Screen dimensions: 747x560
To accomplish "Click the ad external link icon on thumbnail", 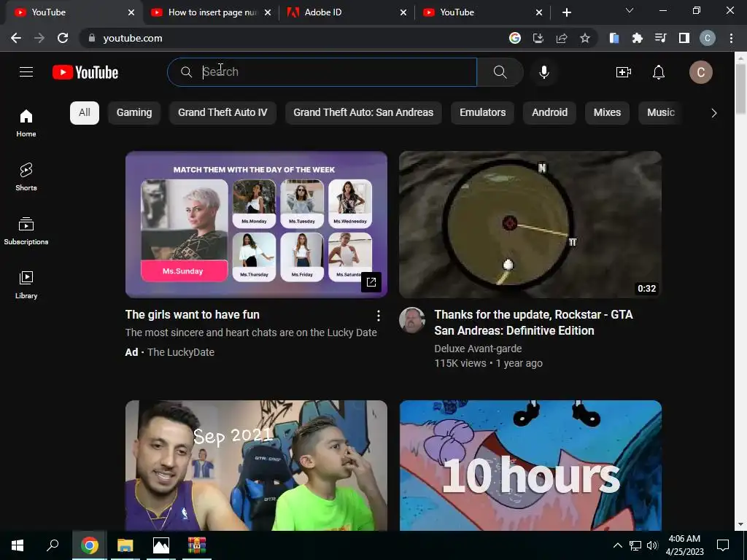I will [x=371, y=282].
